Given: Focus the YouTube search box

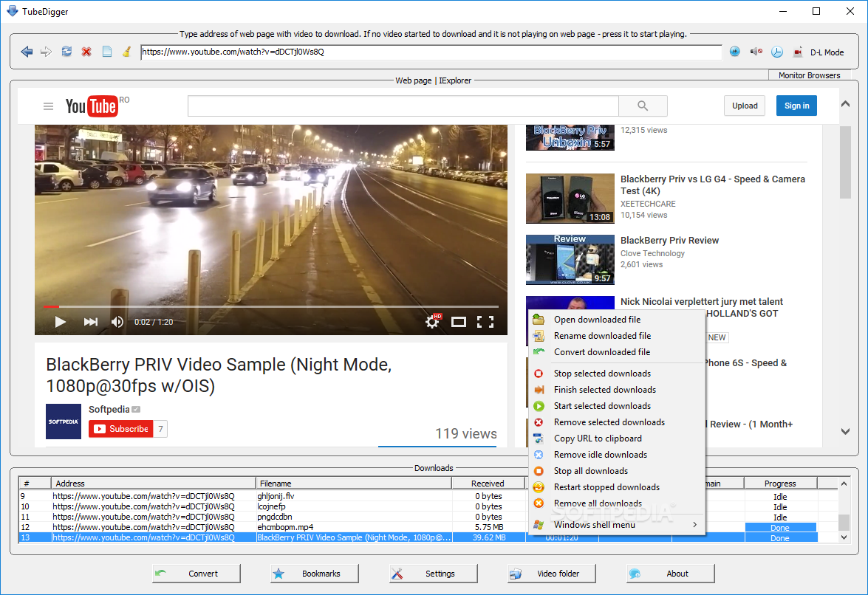Looking at the screenshot, I should click(x=403, y=106).
